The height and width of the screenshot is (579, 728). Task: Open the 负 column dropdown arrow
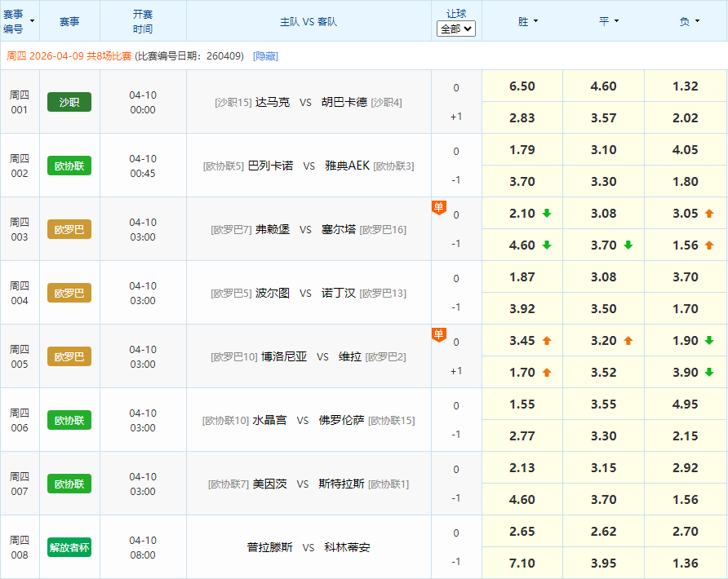click(x=697, y=21)
